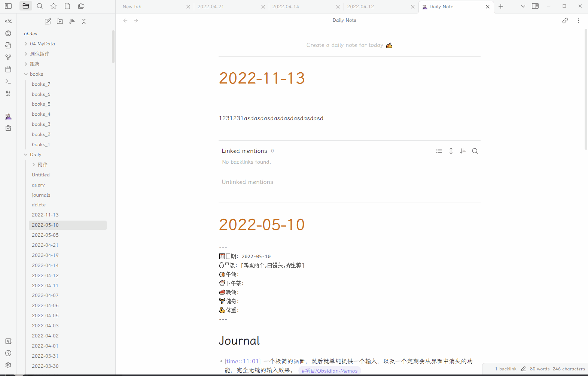Open command palette from ribbon
This screenshot has width=588, height=376.
[8, 81]
